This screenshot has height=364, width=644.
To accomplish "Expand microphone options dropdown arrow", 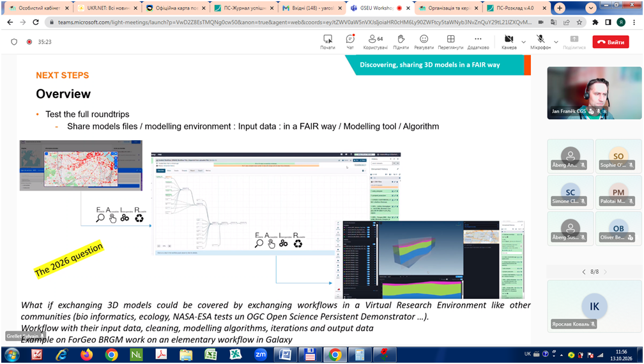I will (x=556, y=42).
